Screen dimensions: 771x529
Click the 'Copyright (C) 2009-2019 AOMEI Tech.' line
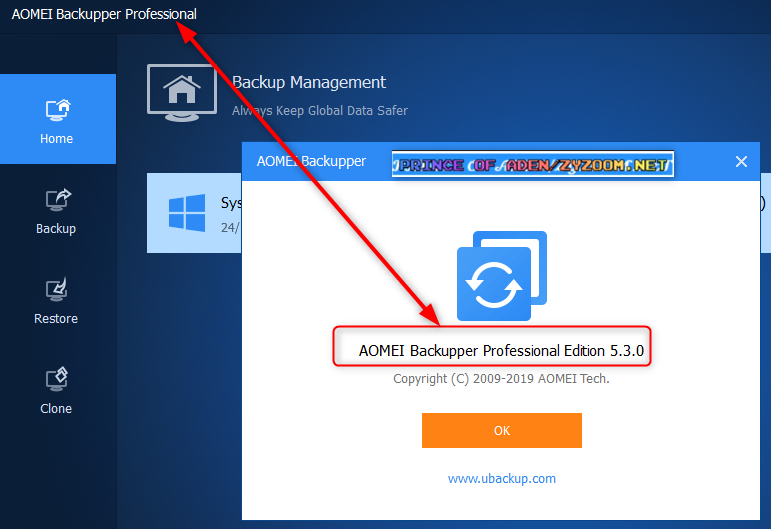tap(501, 379)
